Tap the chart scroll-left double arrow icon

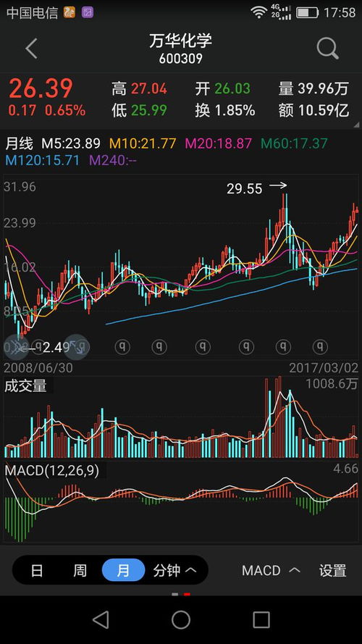click(x=15, y=347)
